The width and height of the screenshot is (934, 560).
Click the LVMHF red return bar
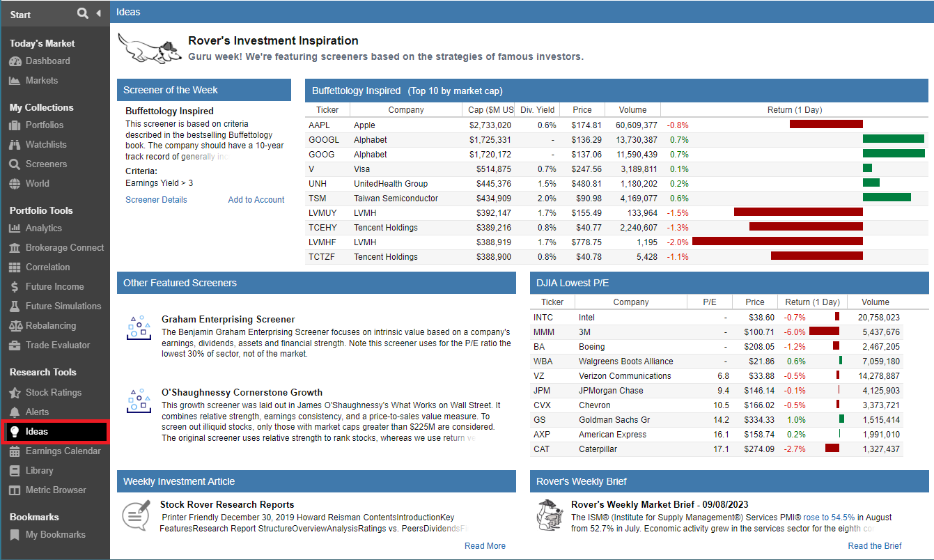click(777, 242)
